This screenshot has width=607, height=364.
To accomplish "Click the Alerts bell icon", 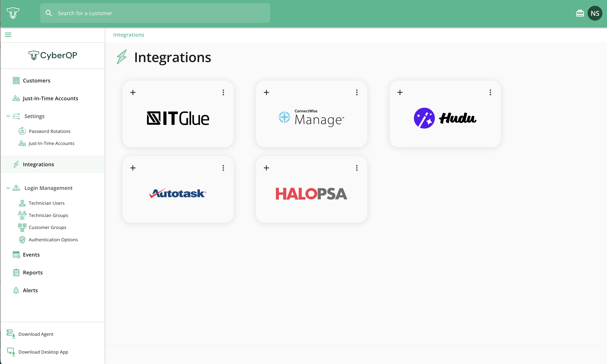I will click(16, 290).
